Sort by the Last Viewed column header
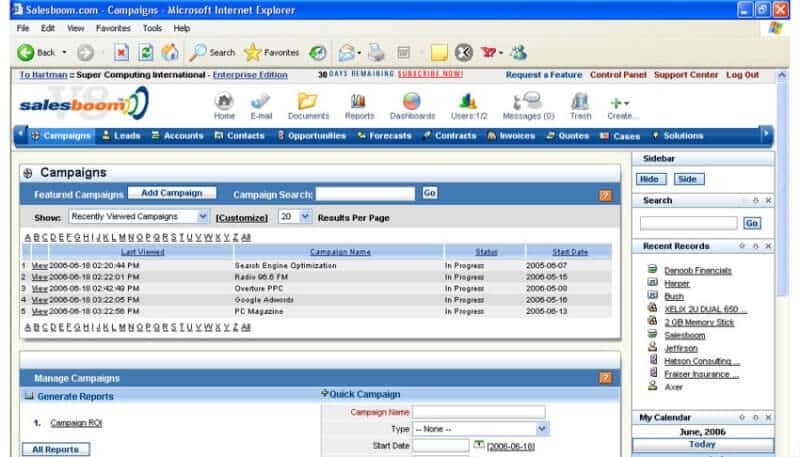Viewport: 800px width, 457px height. 142,252
